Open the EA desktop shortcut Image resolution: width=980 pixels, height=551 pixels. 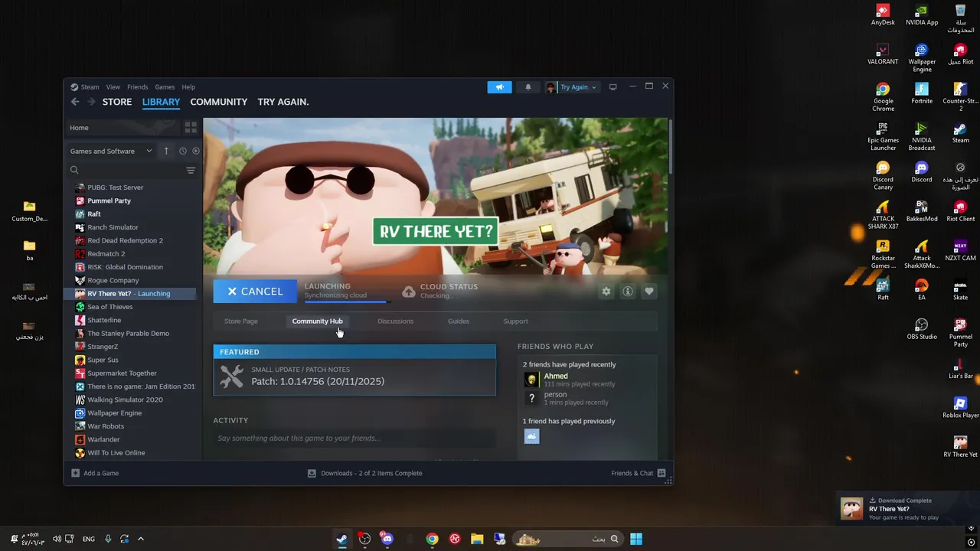pyautogui.click(x=922, y=289)
